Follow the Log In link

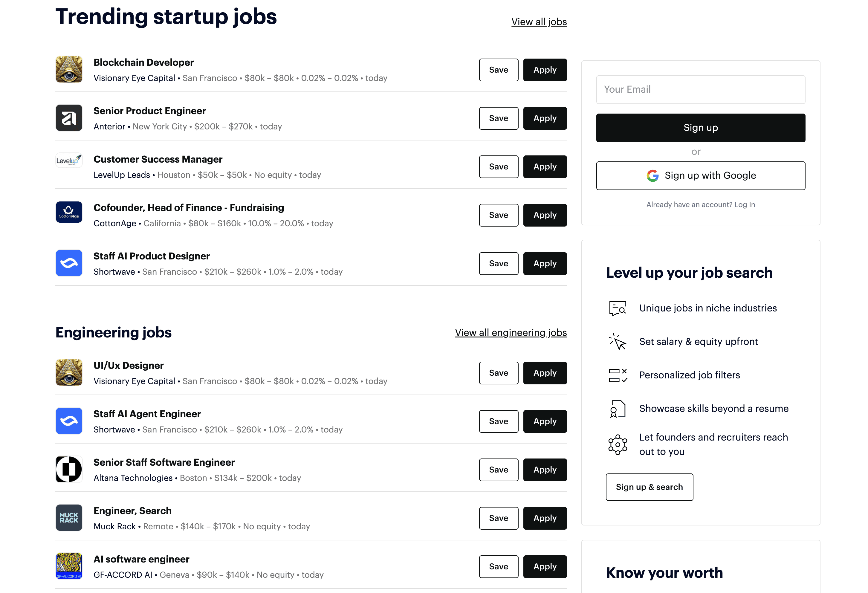tap(744, 205)
